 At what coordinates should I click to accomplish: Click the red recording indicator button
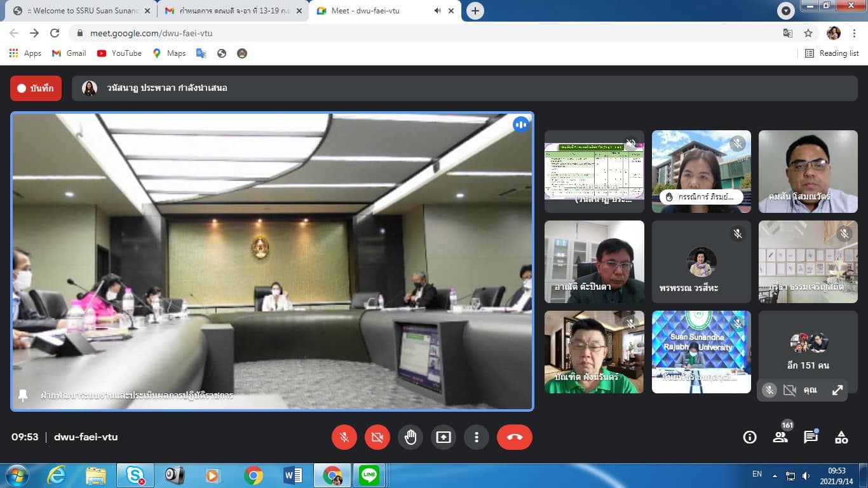(36, 88)
